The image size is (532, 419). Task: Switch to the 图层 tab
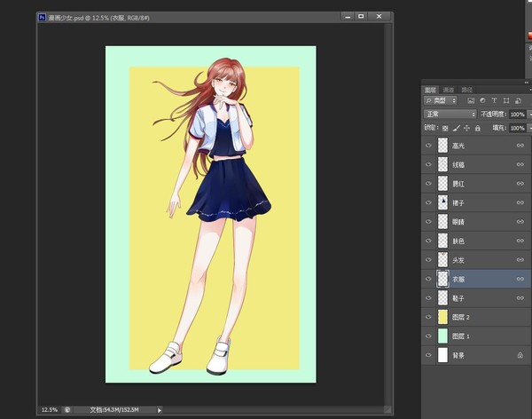pos(430,90)
